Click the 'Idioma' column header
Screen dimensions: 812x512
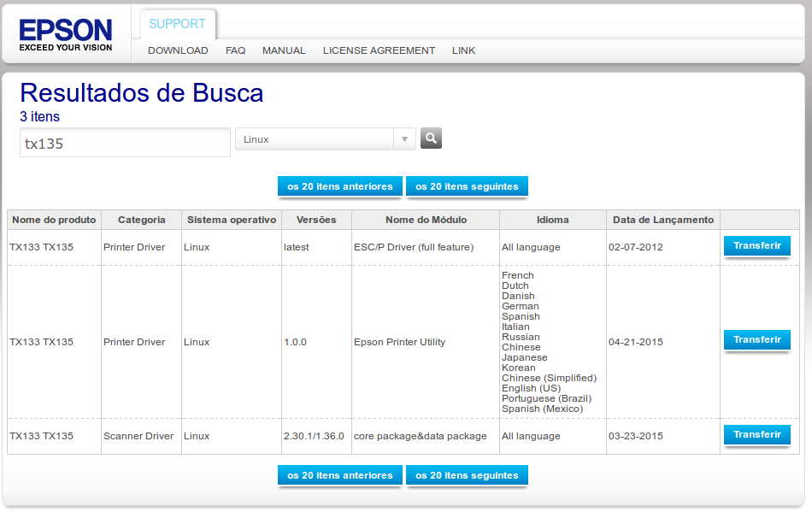pyautogui.click(x=552, y=220)
